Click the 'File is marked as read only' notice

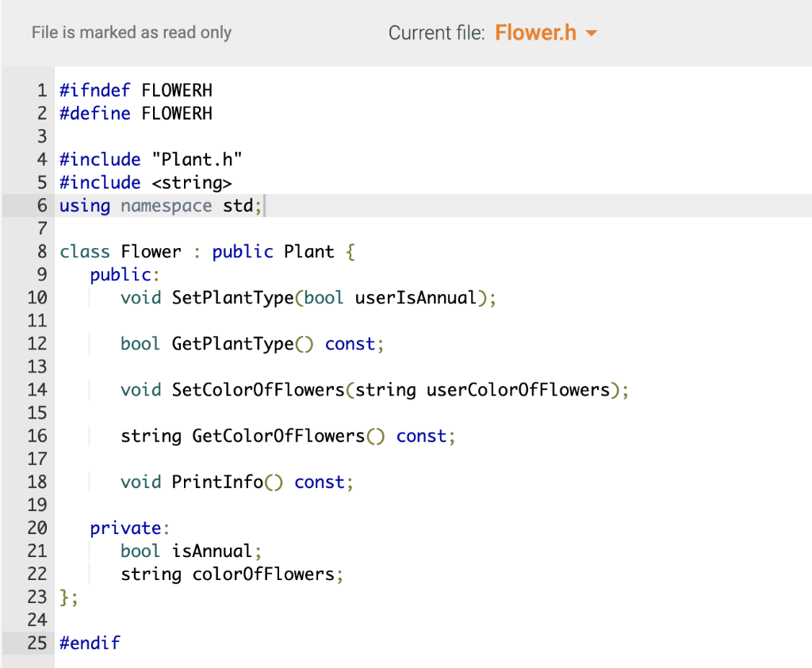(131, 32)
